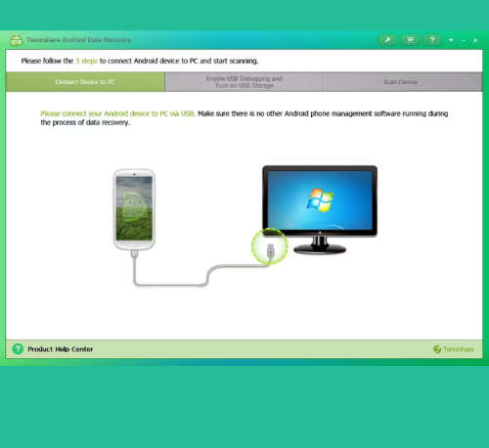The height and width of the screenshot is (448, 489).
Task: Click the Android phone illustration
Action: point(134,210)
